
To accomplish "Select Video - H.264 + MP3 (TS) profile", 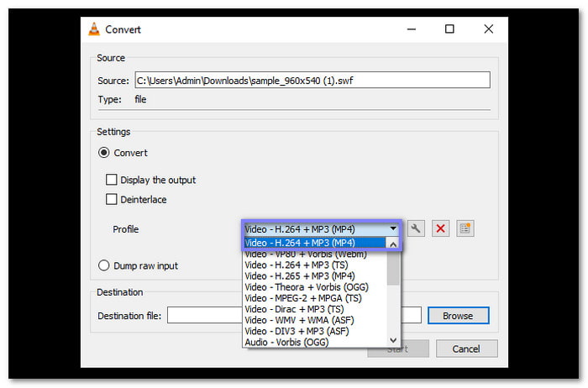I will click(x=315, y=265).
